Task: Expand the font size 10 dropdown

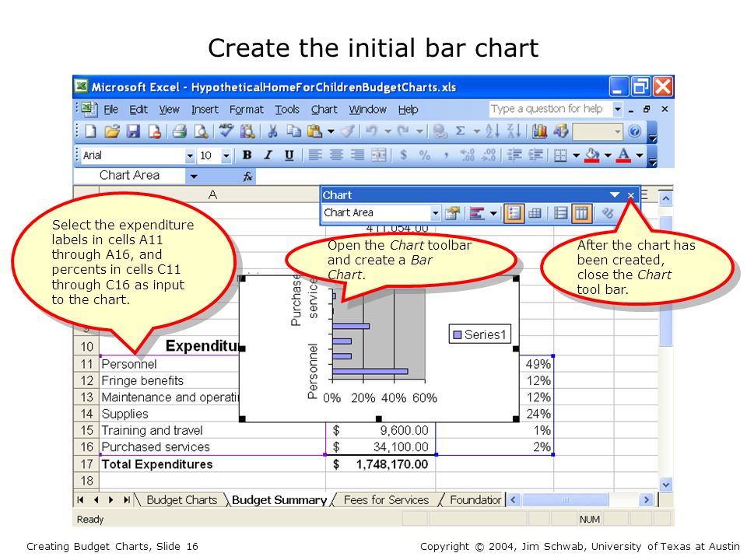Action: pos(226,156)
